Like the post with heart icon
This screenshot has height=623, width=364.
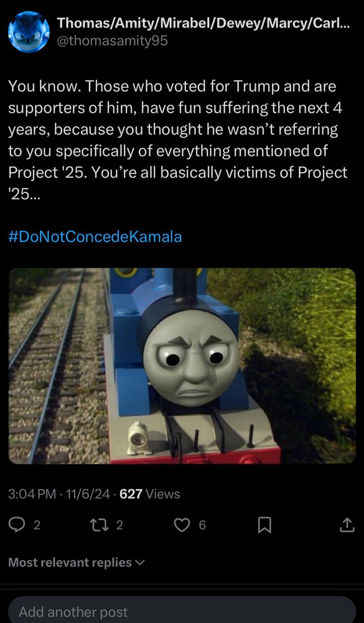click(x=182, y=525)
